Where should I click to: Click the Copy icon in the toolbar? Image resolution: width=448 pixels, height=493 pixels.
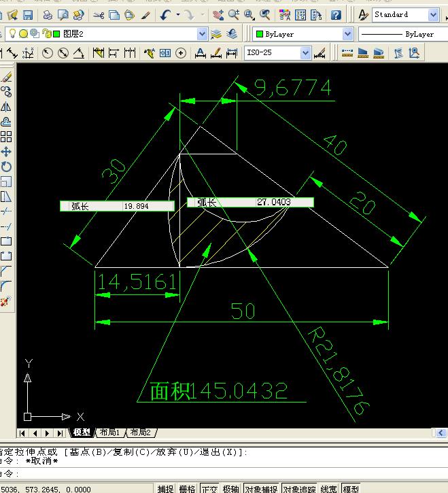pos(114,15)
